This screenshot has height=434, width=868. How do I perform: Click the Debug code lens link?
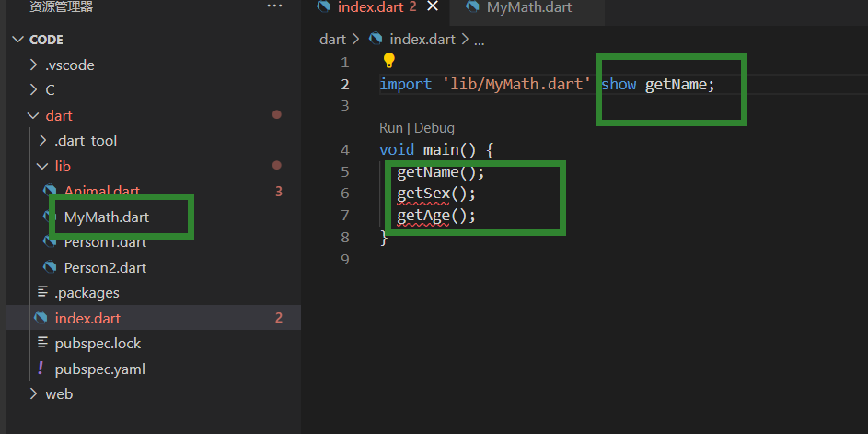tap(434, 128)
